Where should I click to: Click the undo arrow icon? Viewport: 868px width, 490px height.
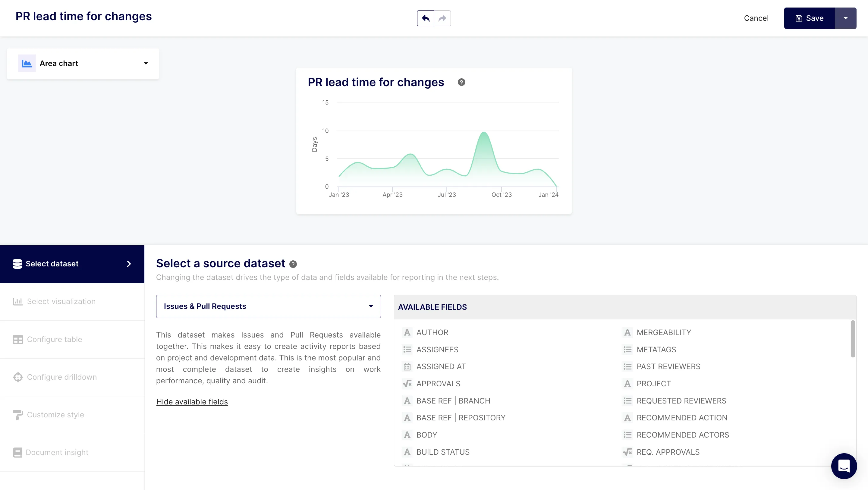[425, 18]
